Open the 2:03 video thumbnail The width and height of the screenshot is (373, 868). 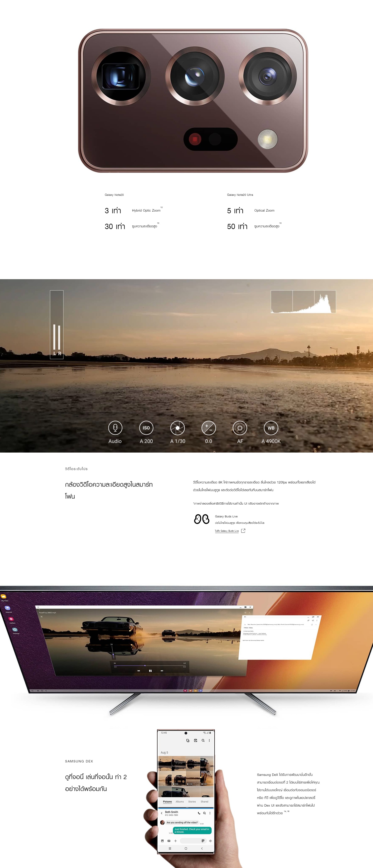tap(193, 778)
